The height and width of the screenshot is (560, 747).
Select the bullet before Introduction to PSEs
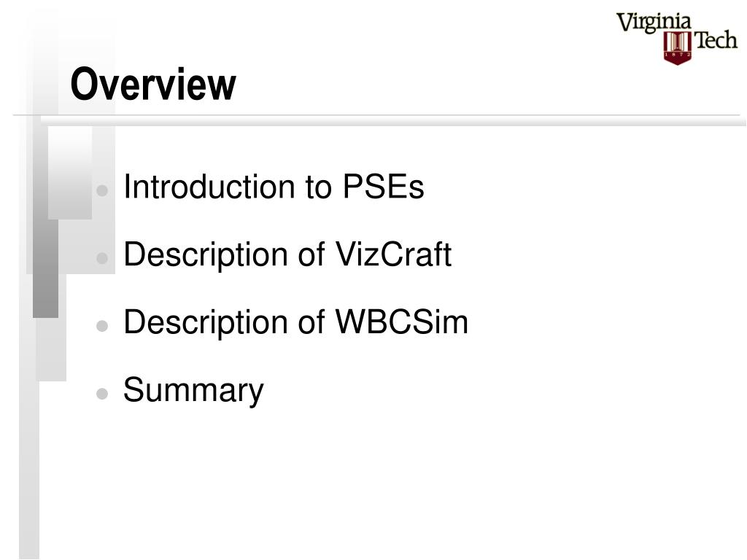(102, 190)
